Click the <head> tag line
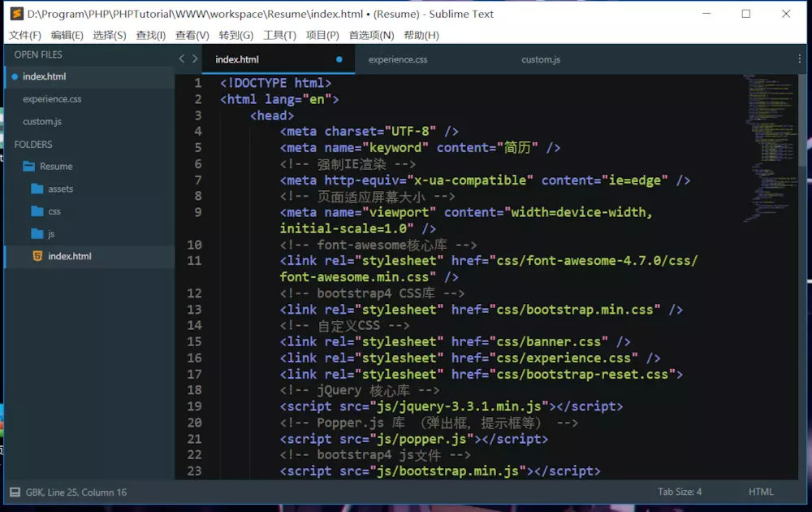The width and height of the screenshot is (812, 512). click(272, 115)
